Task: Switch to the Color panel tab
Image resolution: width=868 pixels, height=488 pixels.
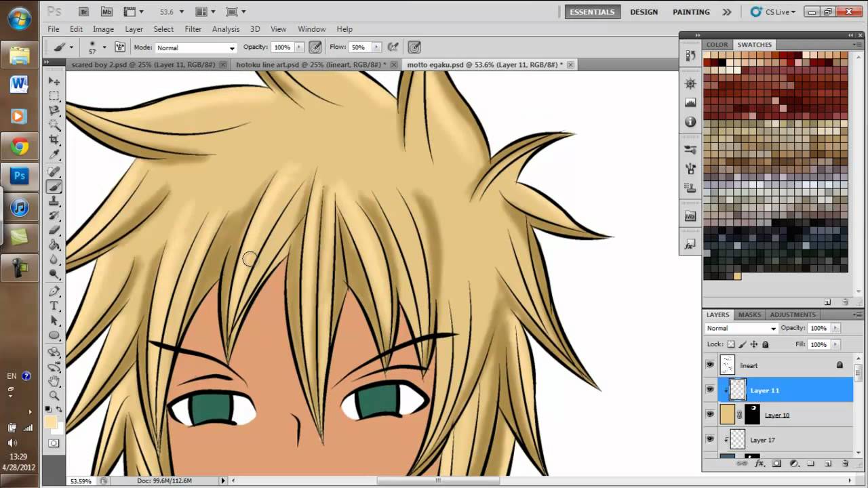Action: 717,45
